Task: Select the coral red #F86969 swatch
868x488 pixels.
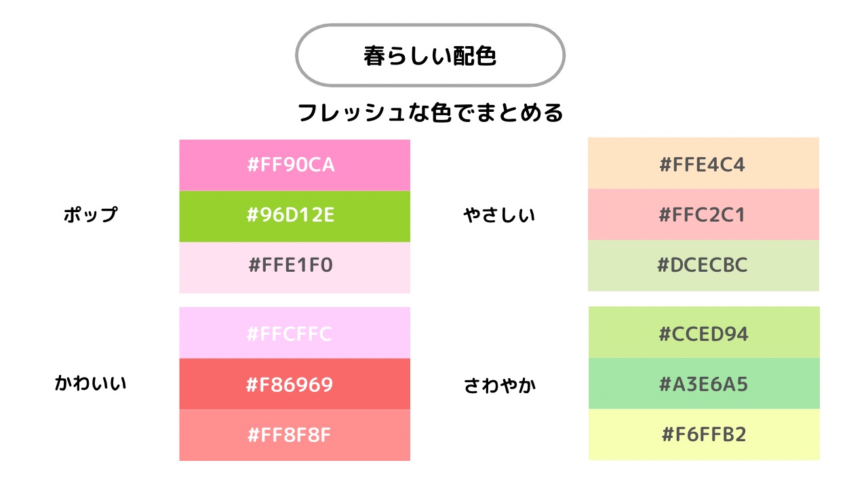Action: click(x=294, y=384)
